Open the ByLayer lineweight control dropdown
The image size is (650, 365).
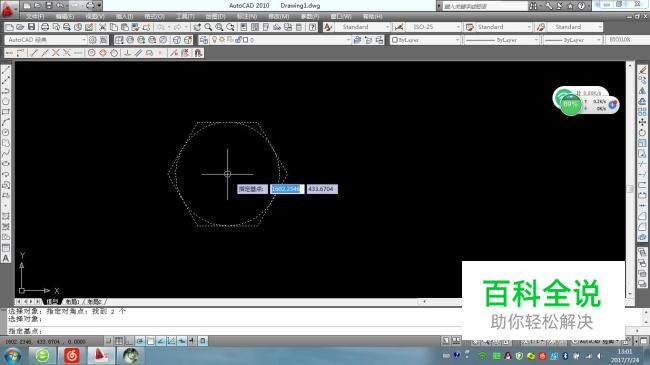pos(572,40)
